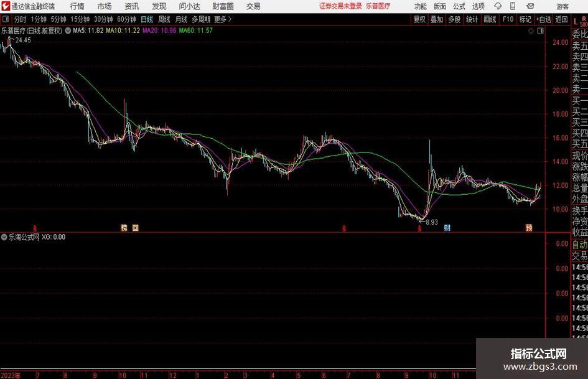588x379 pixels.
Task: Open the 财富圈 menu
Action: point(223,6)
